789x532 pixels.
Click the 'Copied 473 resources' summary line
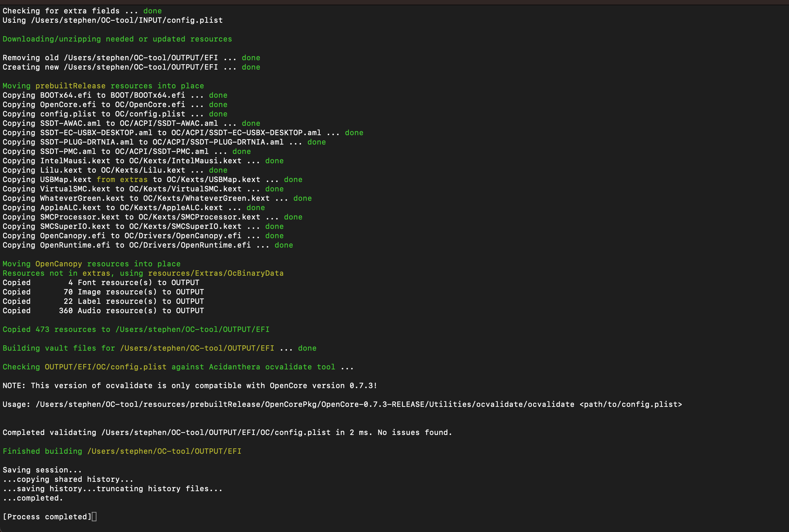(x=136, y=330)
